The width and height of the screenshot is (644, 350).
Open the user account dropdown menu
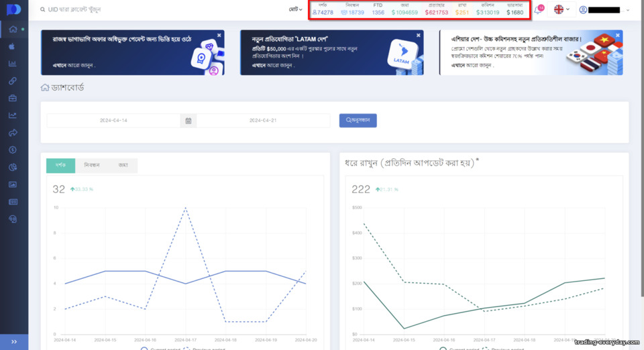point(604,10)
